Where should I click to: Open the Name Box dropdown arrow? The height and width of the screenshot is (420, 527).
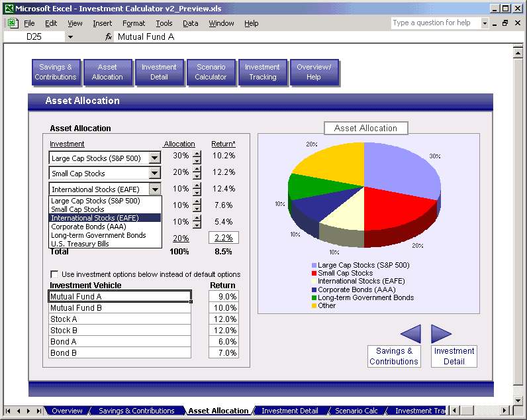click(70, 37)
